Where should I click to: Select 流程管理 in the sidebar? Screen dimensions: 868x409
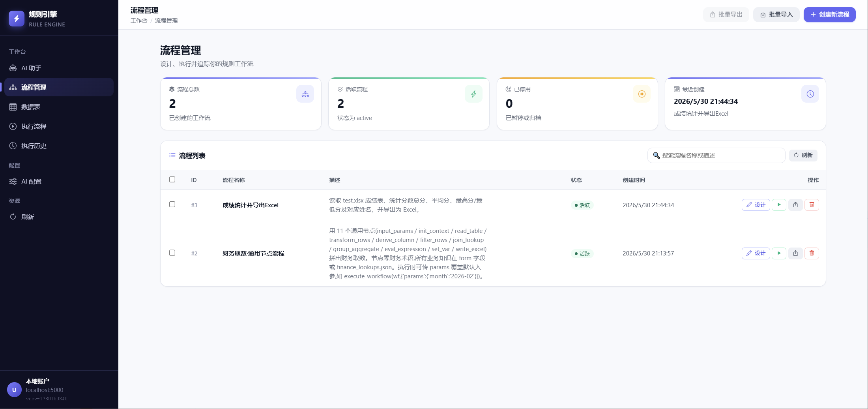[59, 87]
